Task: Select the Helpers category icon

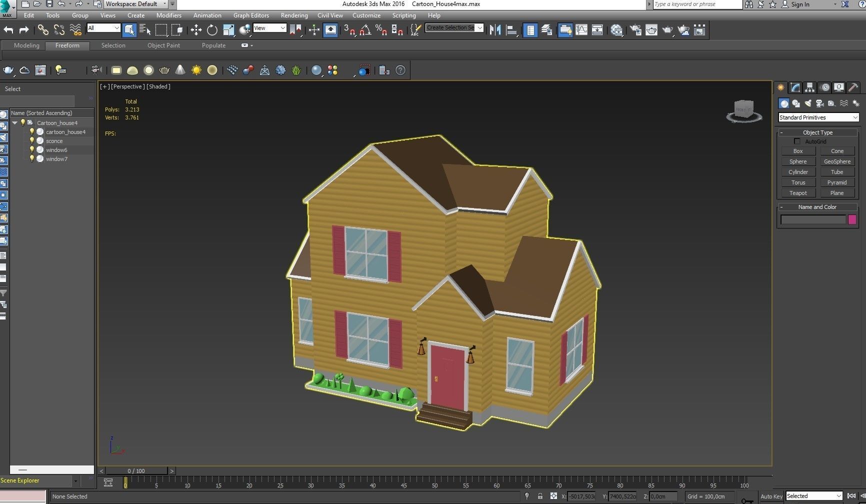Action: tap(831, 103)
